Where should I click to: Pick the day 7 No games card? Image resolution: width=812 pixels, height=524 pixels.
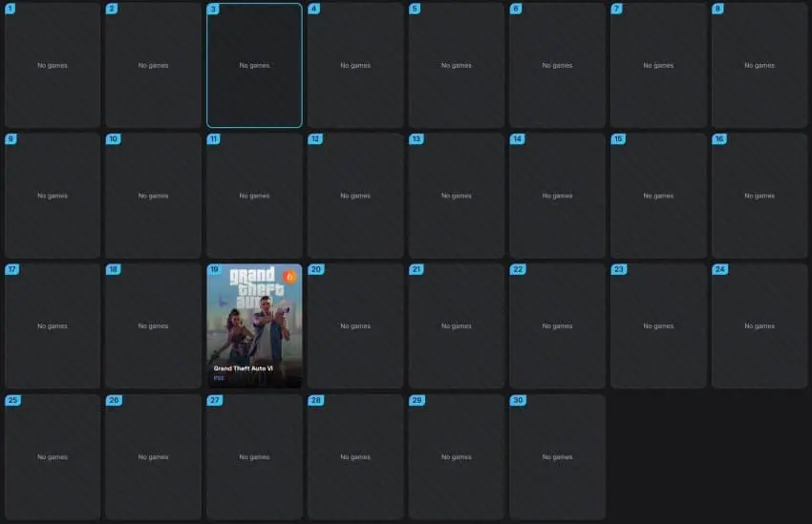pyautogui.click(x=658, y=65)
